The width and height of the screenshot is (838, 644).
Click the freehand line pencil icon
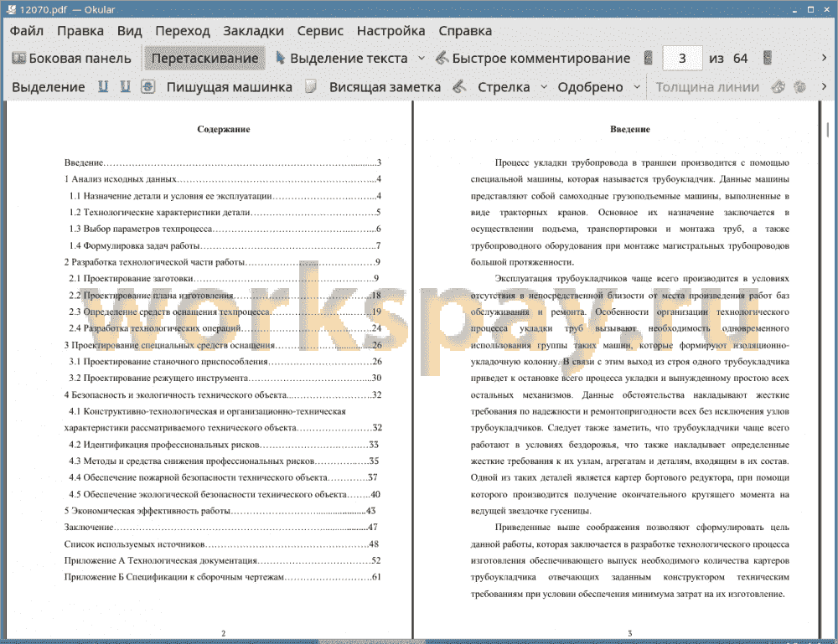click(459, 86)
